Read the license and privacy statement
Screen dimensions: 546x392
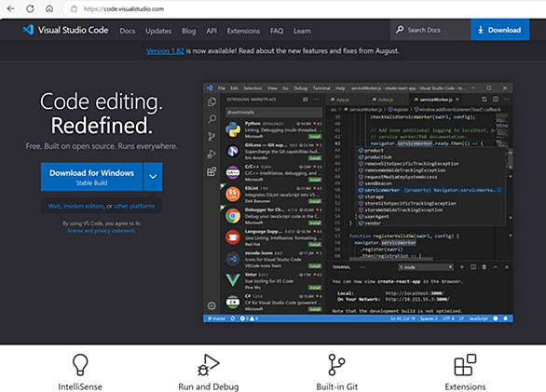point(102,231)
